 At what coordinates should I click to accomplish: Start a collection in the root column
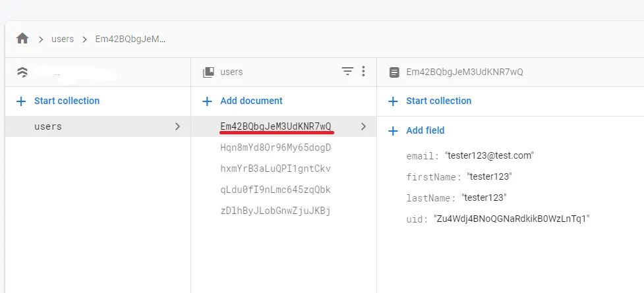click(67, 101)
